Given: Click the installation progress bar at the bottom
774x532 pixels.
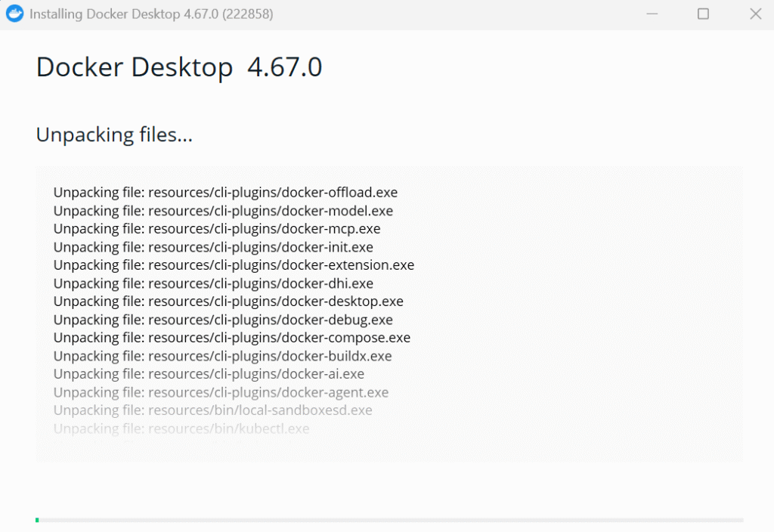Looking at the screenshot, I should pyautogui.click(x=387, y=519).
